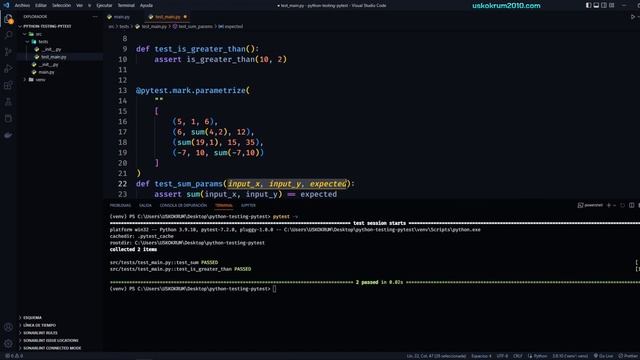Image resolution: width=640 pixels, height=360 pixels.
Task: Collapse the PYTHON-TESTING-PYTEST root folder
Action: tap(20, 26)
